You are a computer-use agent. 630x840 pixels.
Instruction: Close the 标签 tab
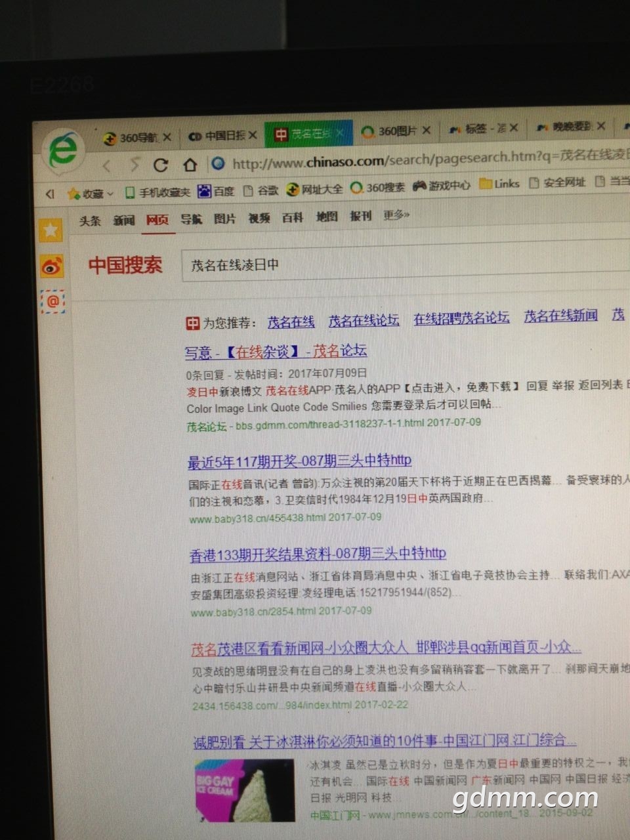(x=514, y=128)
